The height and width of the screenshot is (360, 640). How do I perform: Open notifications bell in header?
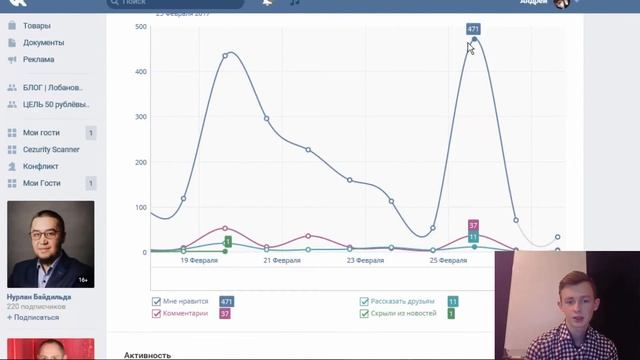pyautogui.click(x=267, y=2)
